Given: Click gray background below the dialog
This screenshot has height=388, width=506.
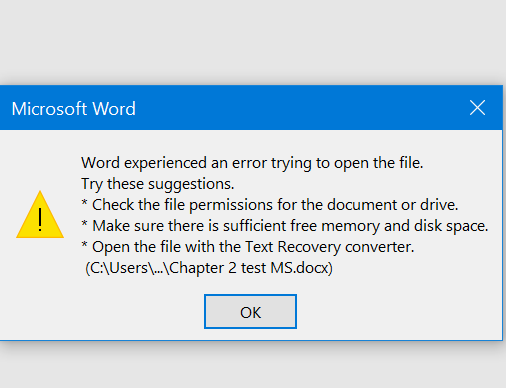Looking at the screenshot, I should 253,367.
